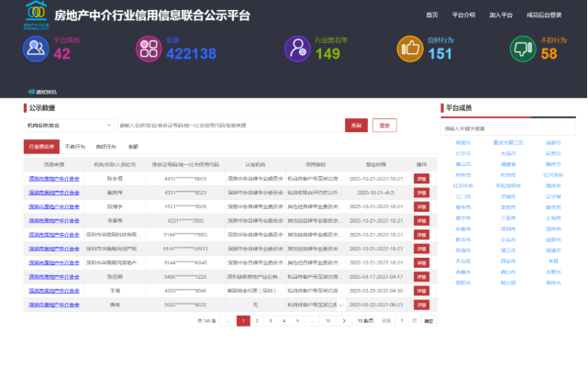
Task: Go to page 5 in pagination
Action: pyautogui.click(x=297, y=321)
